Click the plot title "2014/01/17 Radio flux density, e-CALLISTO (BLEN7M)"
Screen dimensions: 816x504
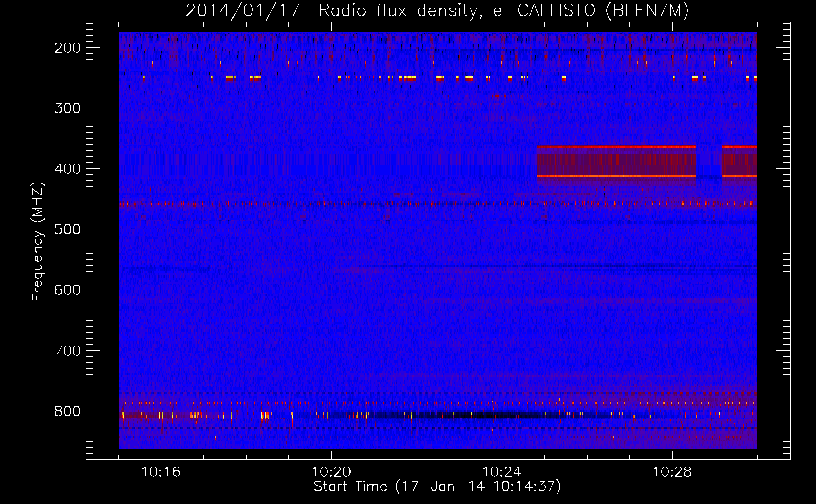437,10
